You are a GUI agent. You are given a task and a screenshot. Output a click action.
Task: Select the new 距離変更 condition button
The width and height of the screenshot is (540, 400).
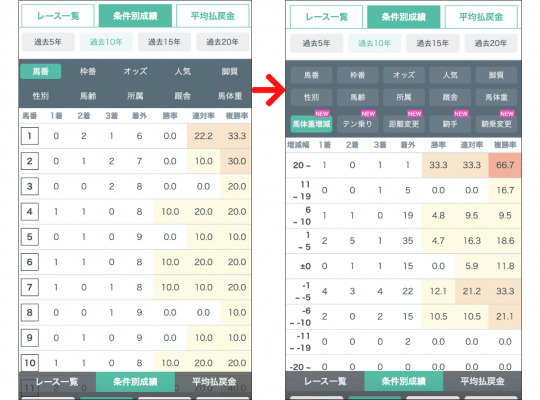pos(404,124)
